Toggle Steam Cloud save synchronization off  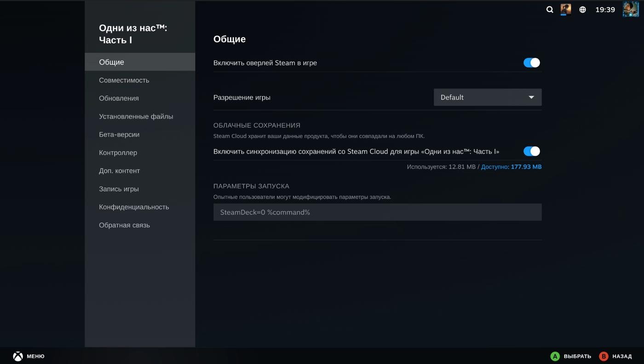coord(532,151)
